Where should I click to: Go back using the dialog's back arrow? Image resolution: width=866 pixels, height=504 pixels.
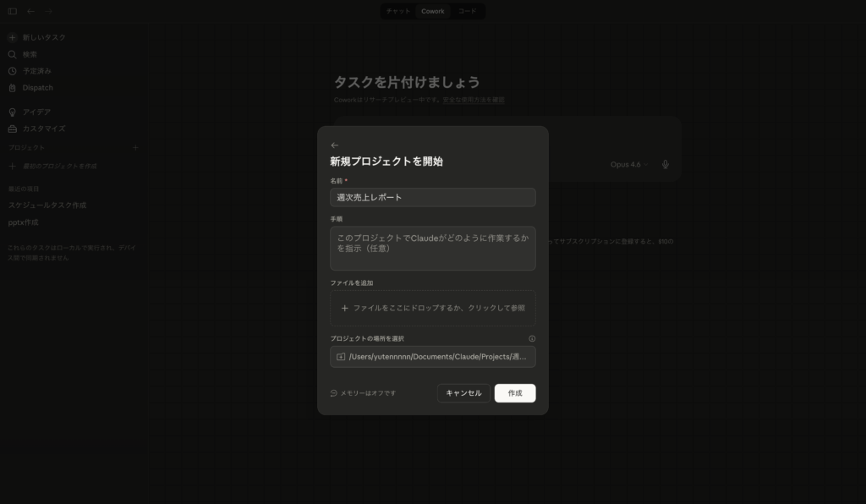pyautogui.click(x=334, y=144)
